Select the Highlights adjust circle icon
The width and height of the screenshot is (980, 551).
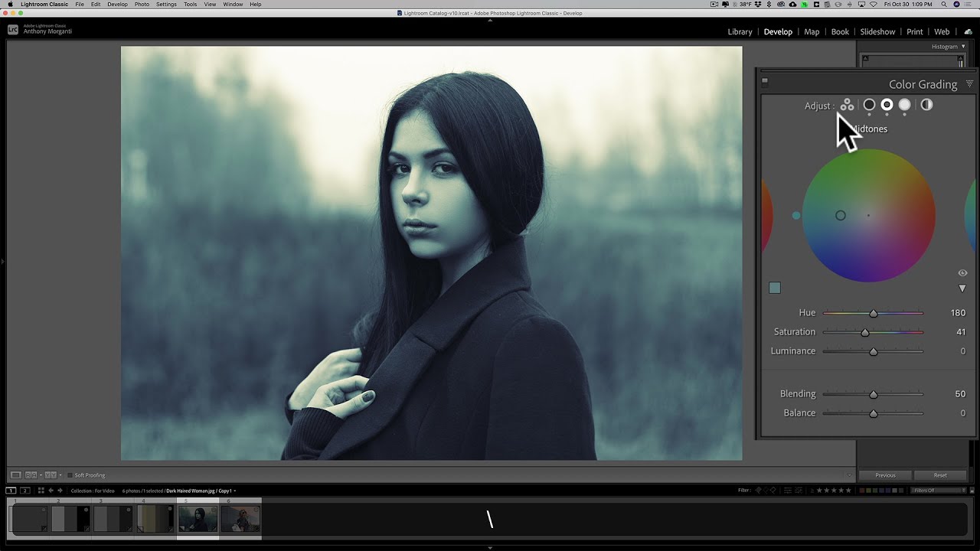point(904,105)
